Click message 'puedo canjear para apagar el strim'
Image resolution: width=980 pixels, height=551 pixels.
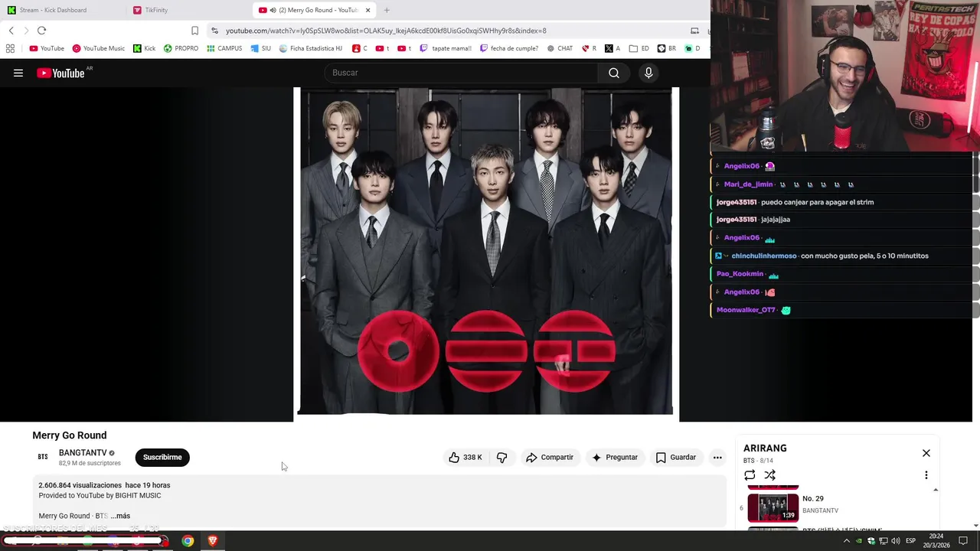tap(817, 202)
